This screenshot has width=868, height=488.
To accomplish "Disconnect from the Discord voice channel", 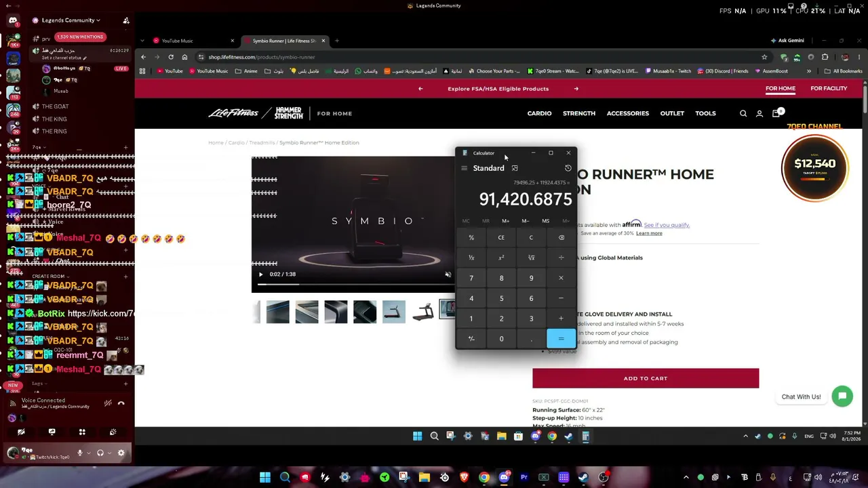I will pos(121,403).
